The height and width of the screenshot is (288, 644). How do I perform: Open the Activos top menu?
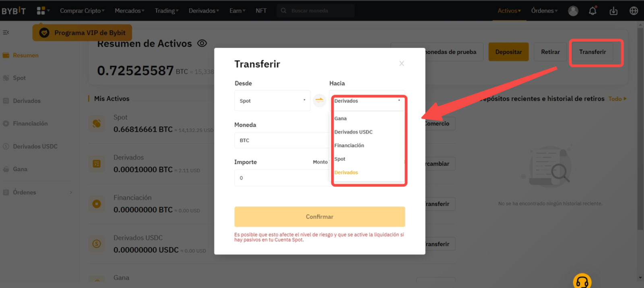pos(509,11)
